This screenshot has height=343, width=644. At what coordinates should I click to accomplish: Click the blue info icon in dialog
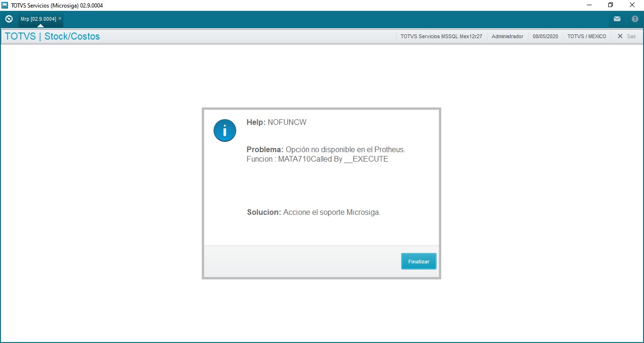[225, 131]
